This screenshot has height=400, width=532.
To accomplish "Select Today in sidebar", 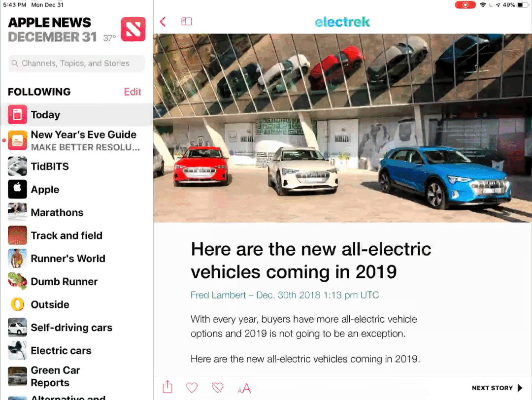I will click(77, 115).
